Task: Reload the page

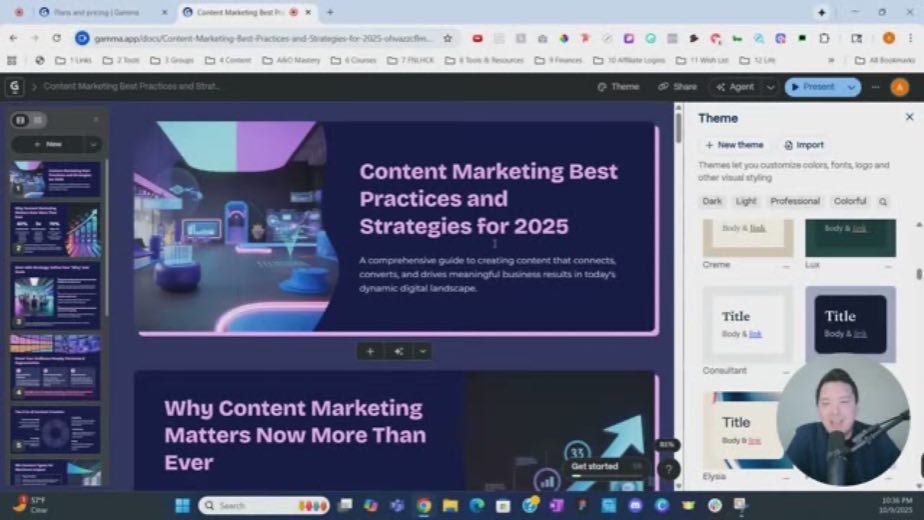Action: coord(57,38)
